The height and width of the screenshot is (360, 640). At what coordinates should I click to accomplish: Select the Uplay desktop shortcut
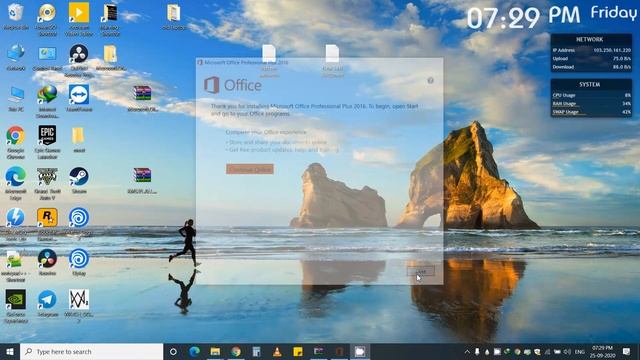79,262
